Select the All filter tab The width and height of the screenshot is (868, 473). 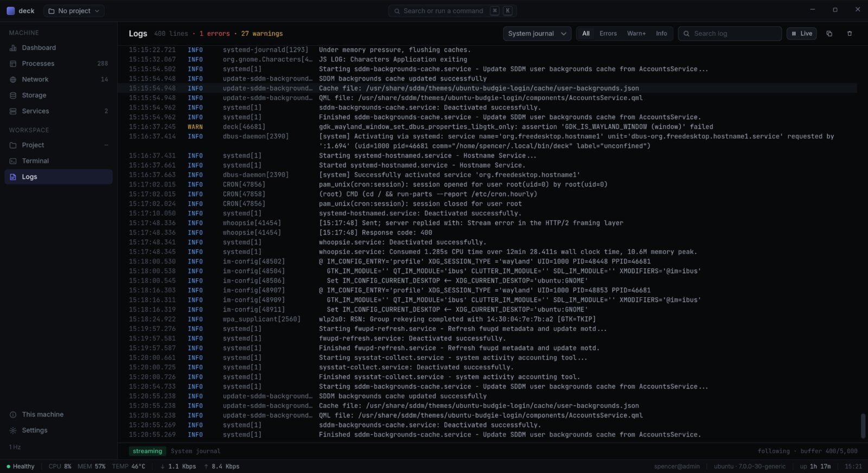coord(586,34)
